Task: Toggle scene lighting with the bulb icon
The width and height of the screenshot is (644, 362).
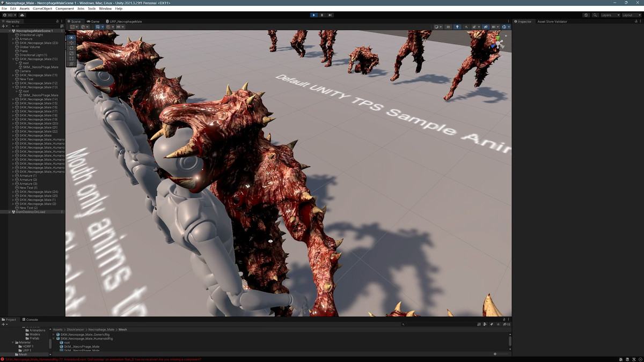Action: (x=457, y=27)
